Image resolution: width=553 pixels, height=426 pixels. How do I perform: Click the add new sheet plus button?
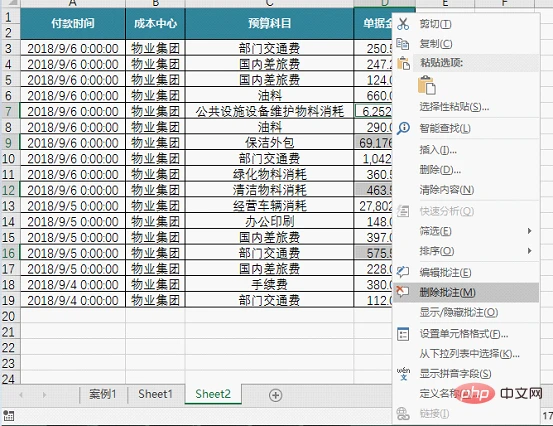pyautogui.click(x=275, y=395)
